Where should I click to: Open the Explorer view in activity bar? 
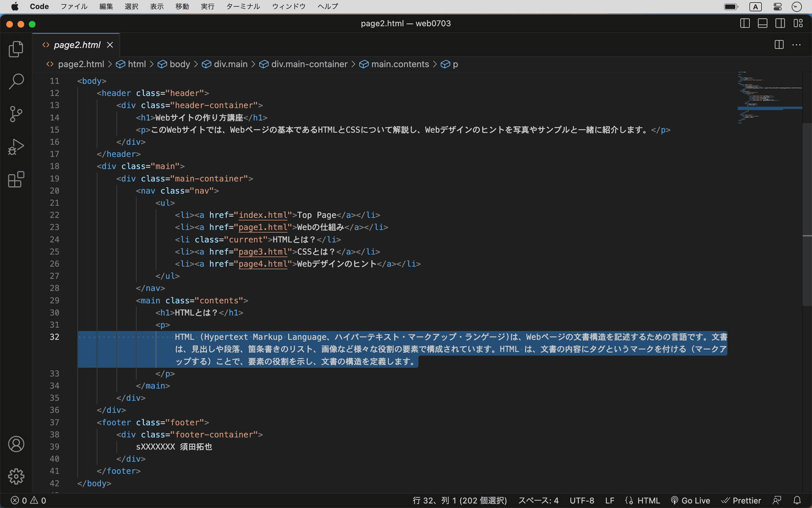click(x=16, y=49)
